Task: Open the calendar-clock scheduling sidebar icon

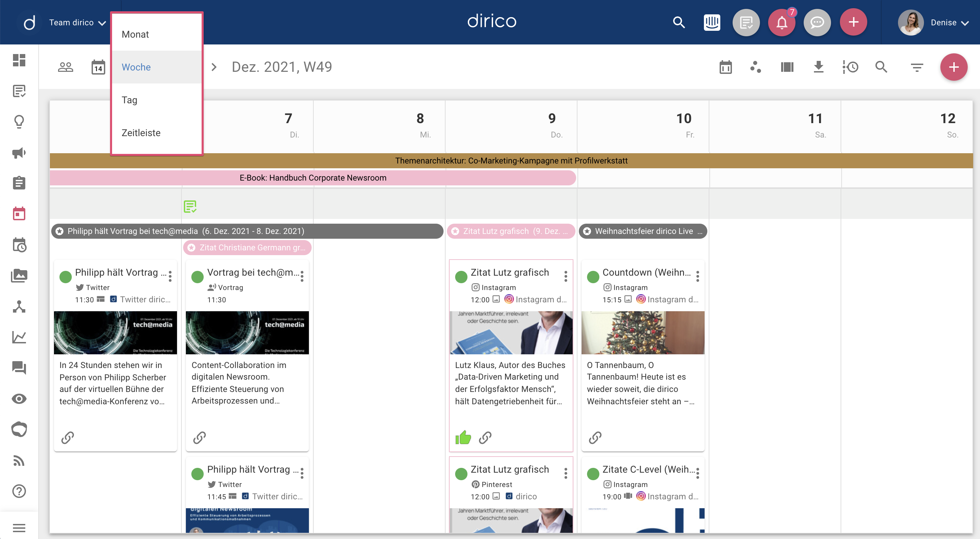Action: (19, 245)
